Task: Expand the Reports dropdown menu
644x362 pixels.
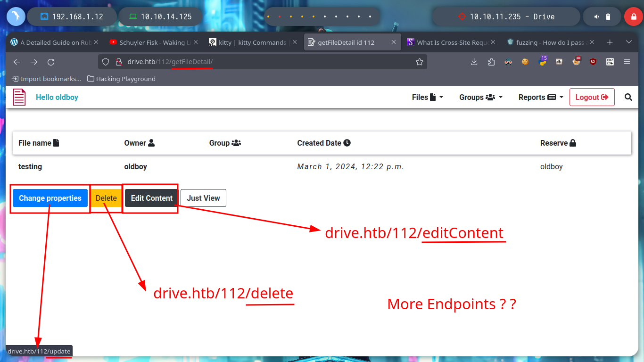Action: coord(540,97)
